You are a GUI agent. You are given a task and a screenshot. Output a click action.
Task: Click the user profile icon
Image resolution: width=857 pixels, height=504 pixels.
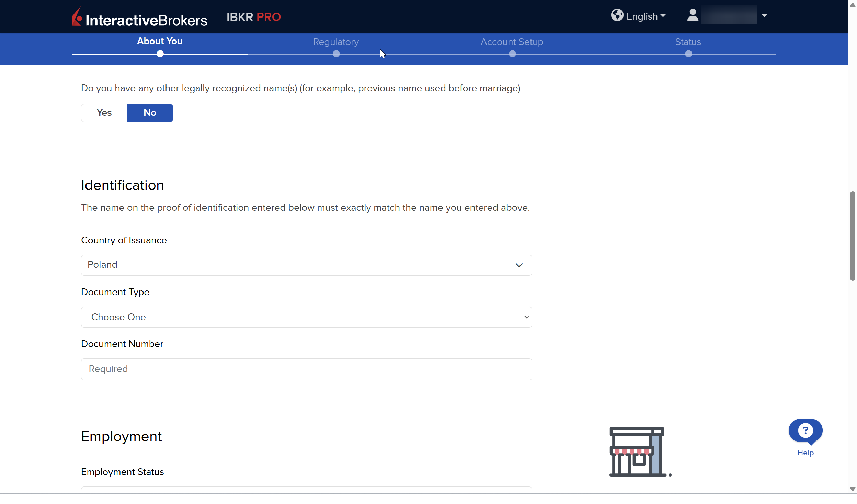pyautogui.click(x=693, y=15)
